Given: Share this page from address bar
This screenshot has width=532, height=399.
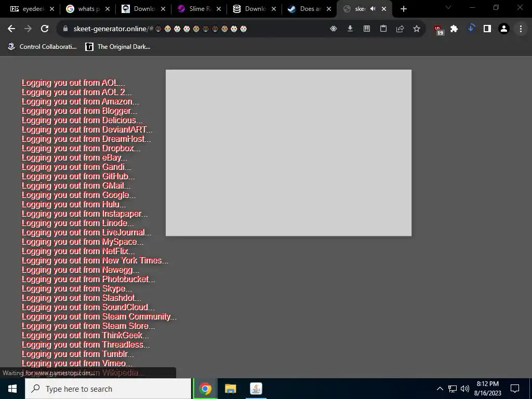Looking at the screenshot, I should (x=400, y=29).
